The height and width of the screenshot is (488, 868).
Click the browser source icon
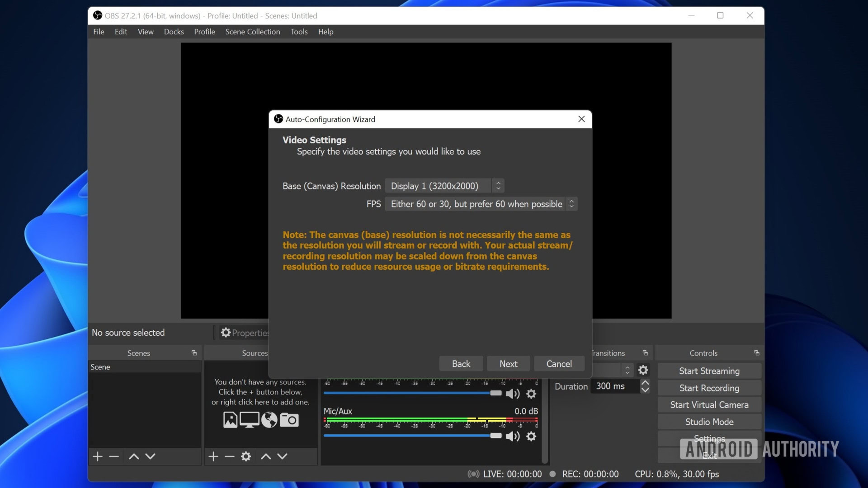click(x=269, y=419)
